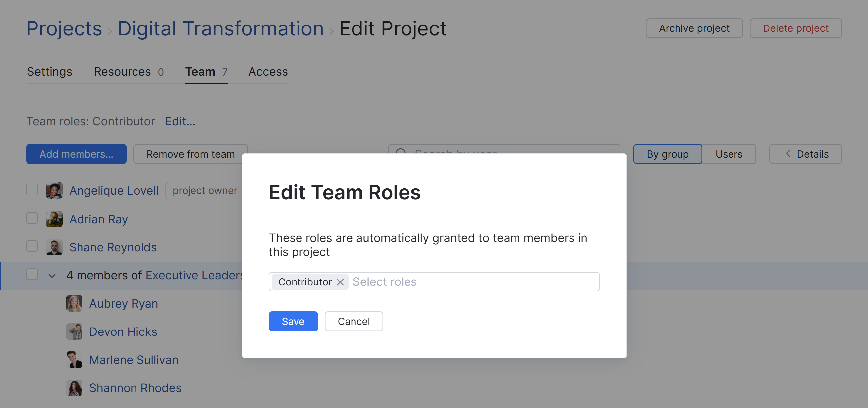Click Shane Reynolds' avatar picture
This screenshot has width=868, height=408.
[54, 247]
